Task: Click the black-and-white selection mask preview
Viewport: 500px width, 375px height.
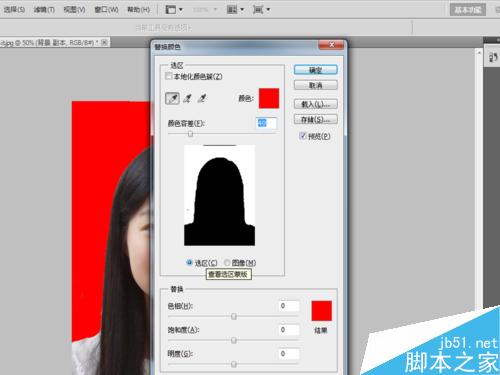Action: point(220,196)
